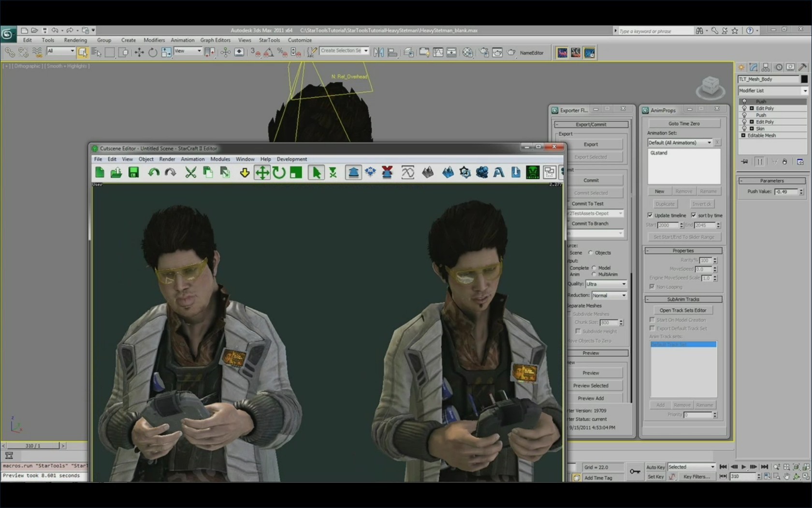Click the gray Redo arrow in Cutscene Editor
Image resolution: width=812 pixels, height=508 pixels.
(170, 172)
